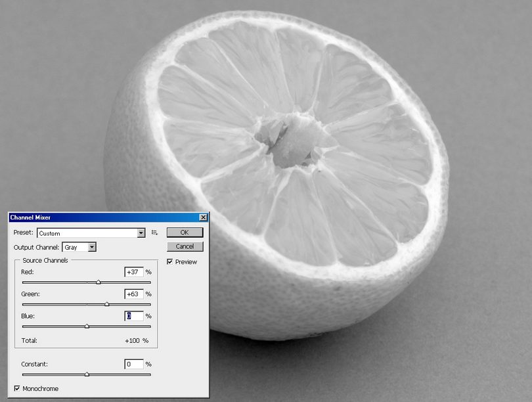Viewport: 532px width, 402px height.
Task: Click the Channel Mixer title bar
Action: (x=99, y=217)
